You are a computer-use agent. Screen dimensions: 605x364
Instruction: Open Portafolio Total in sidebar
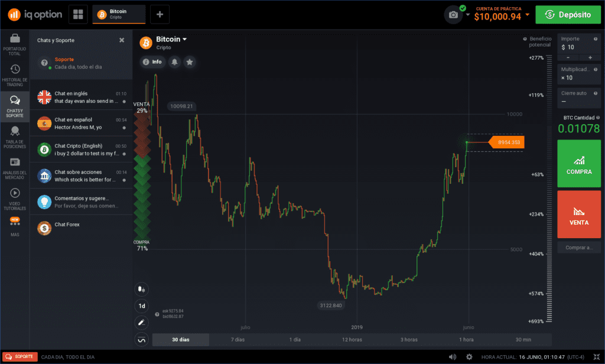tap(15, 45)
